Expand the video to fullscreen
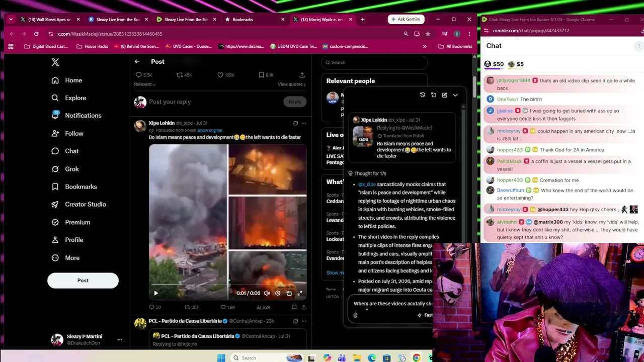 300,293
